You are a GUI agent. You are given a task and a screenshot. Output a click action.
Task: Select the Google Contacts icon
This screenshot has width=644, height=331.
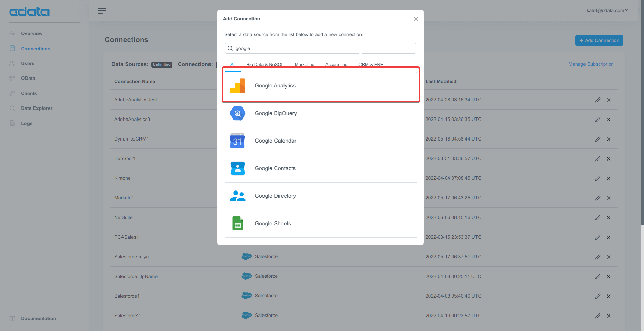coord(237,168)
